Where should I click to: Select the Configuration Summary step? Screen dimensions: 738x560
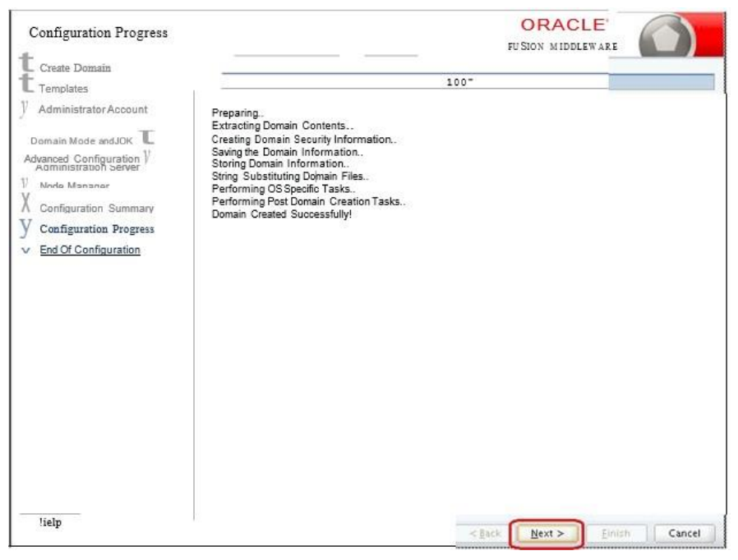[x=96, y=209]
